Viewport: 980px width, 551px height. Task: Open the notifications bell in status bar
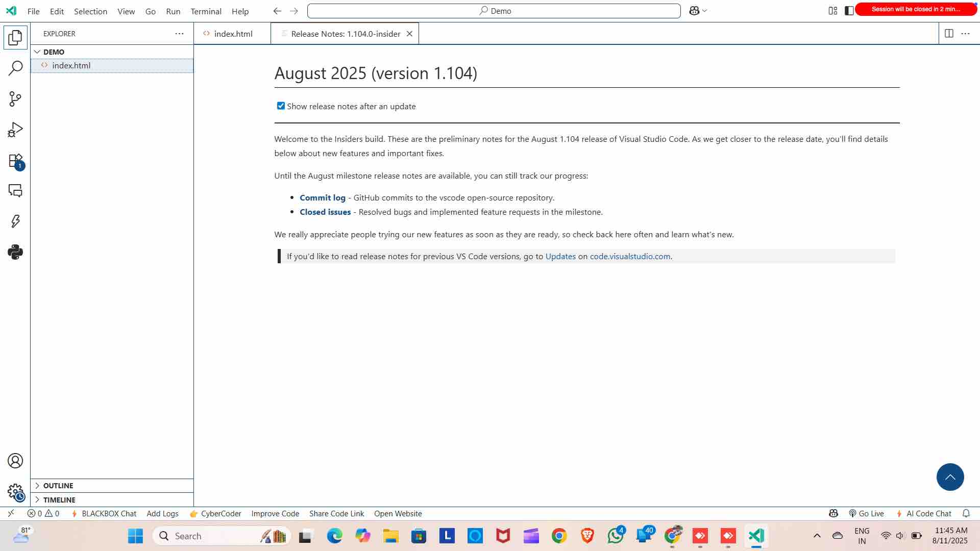tap(966, 513)
